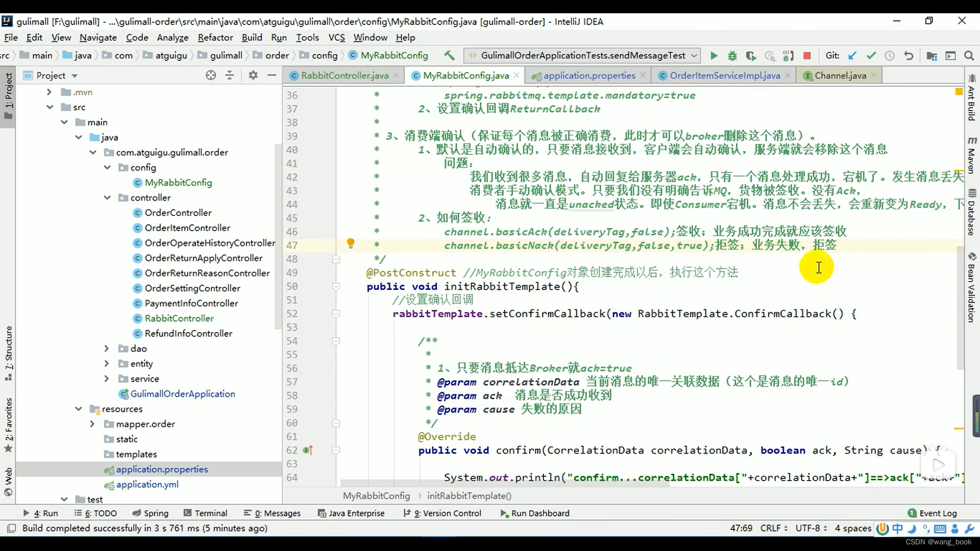Open Project panel settings gear
Screen dimensions: 980x551
coord(253,76)
